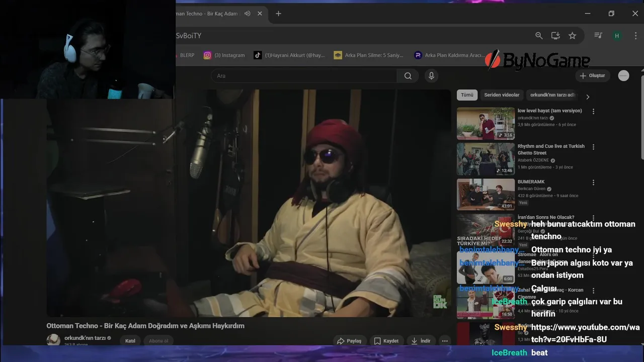Click the Ottoman Techno video title
This screenshot has height=362, width=644.
pos(145,326)
